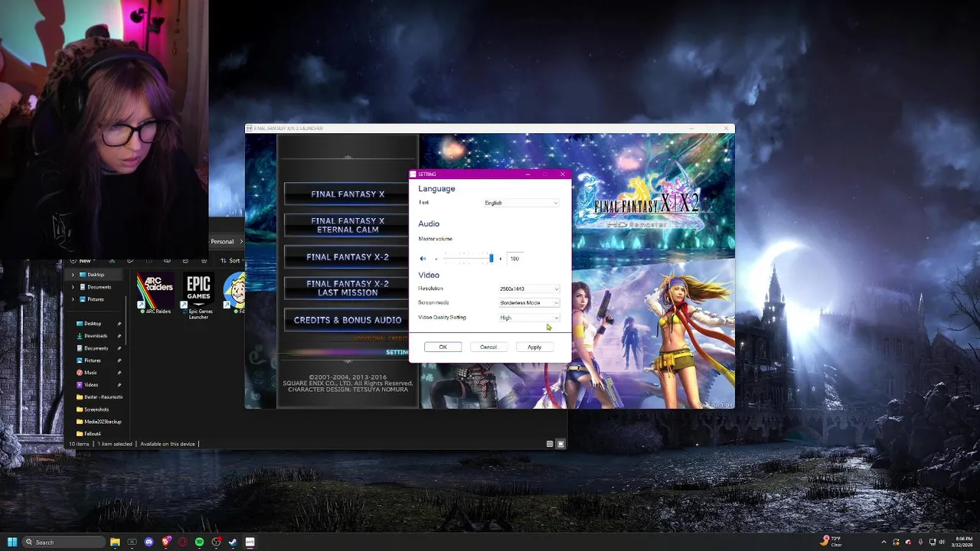Image resolution: width=980 pixels, height=551 pixels.
Task: Open Spotify from the taskbar
Action: (x=199, y=542)
